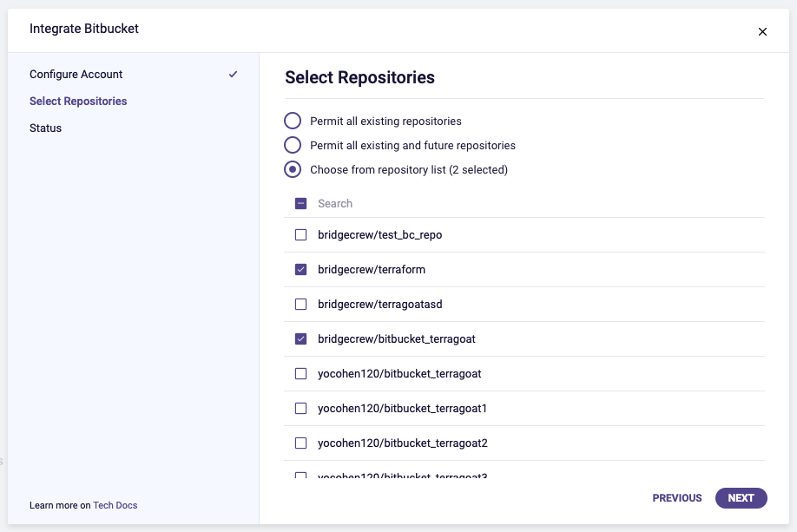Close the Integrate Bitbucket dialog
This screenshot has width=797, height=532.
point(762,32)
